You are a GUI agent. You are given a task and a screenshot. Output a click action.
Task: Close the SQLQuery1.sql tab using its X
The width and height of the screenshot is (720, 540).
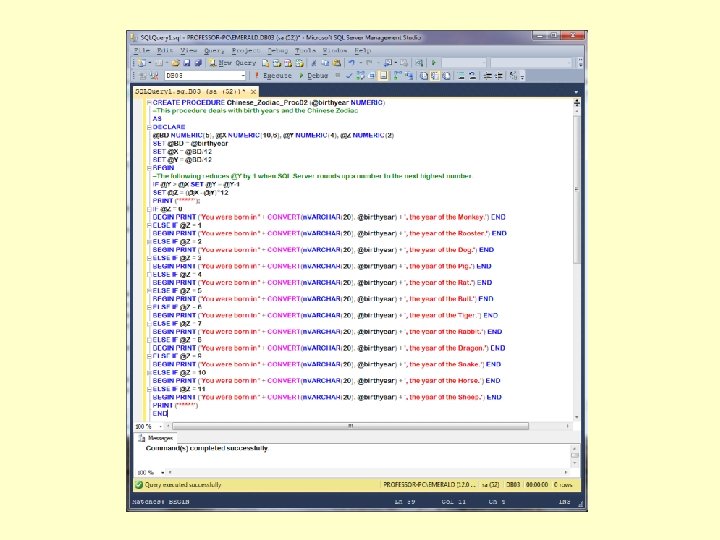click(253, 92)
